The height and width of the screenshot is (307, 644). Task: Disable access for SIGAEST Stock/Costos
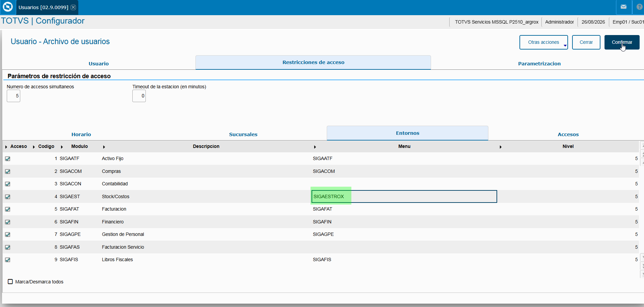[x=8, y=197]
